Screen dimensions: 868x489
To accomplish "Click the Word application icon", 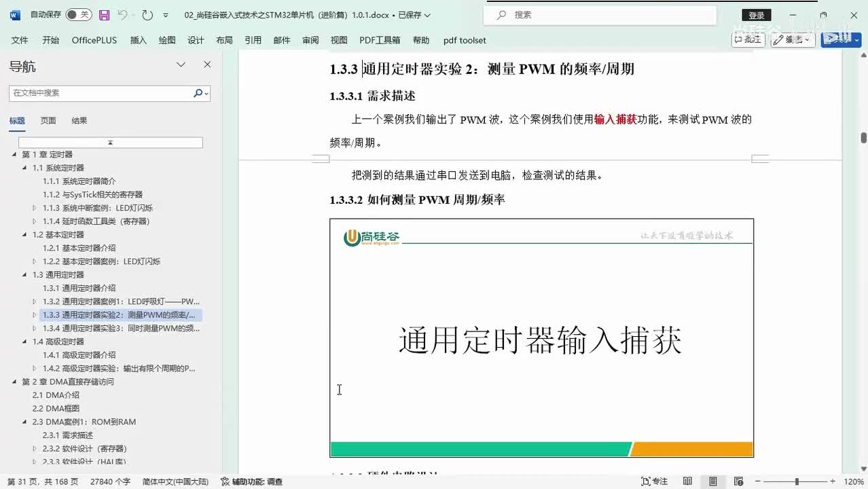I will (x=15, y=14).
